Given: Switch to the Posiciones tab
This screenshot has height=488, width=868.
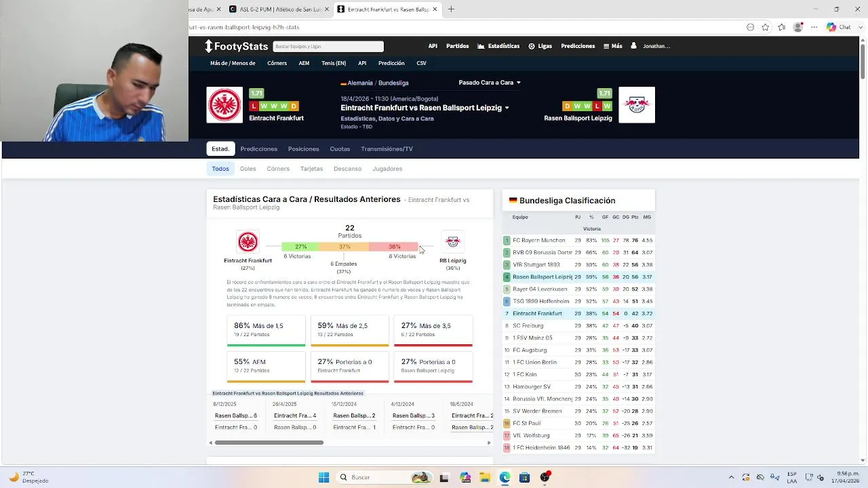Looking at the screenshot, I should tap(303, 149).
